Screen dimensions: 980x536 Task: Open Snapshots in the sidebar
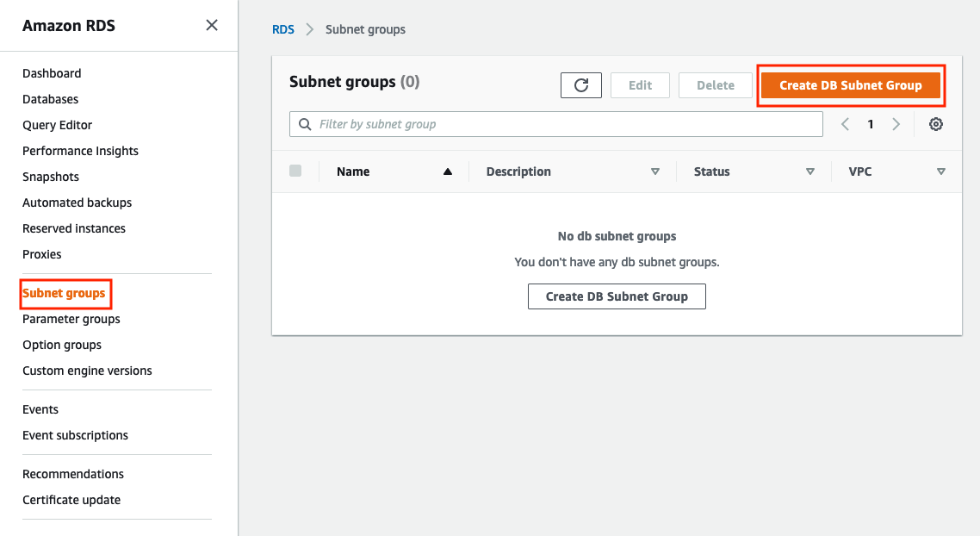click(x=51, y=177)
